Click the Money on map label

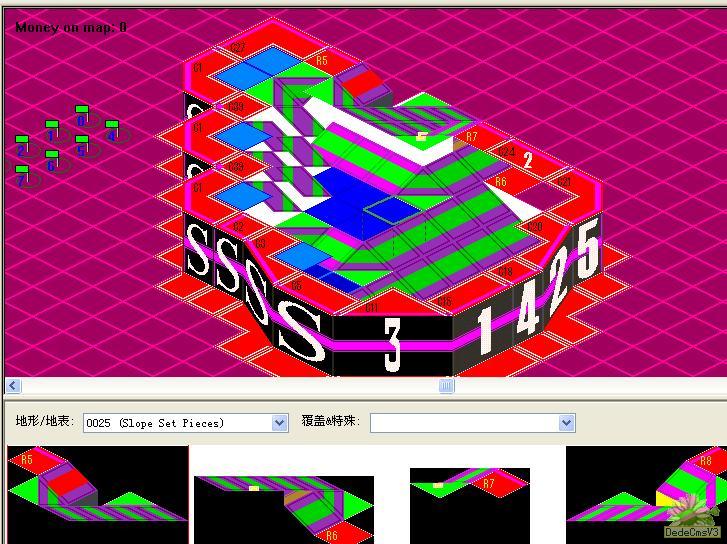[x=71, y=27]
